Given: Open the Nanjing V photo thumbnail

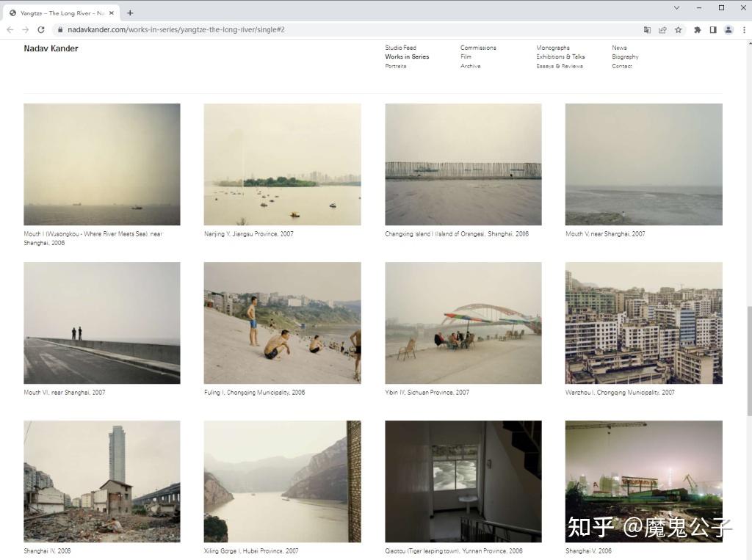Looking at the screenshot, I should [283, 164].
